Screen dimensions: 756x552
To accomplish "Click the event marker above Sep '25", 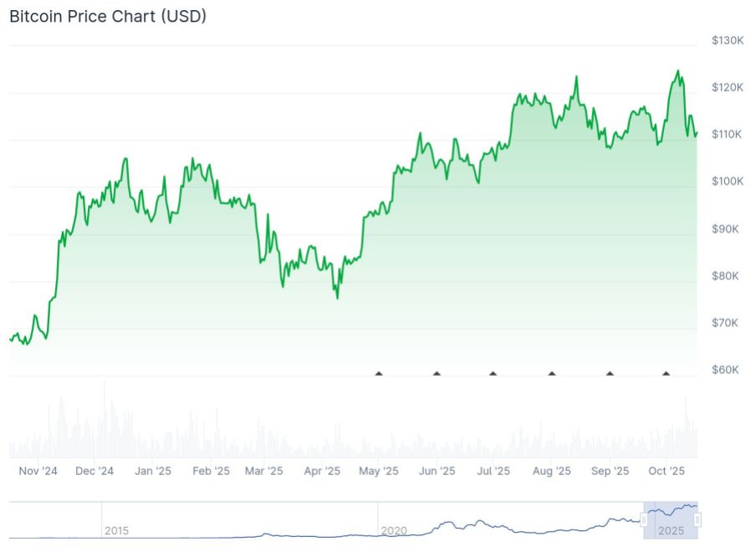I will point(610,373).
